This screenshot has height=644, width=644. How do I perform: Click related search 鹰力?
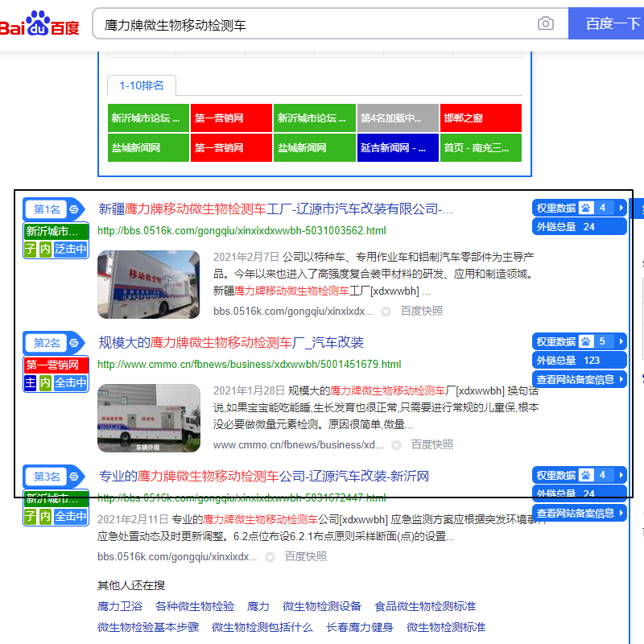pos(258,606)
